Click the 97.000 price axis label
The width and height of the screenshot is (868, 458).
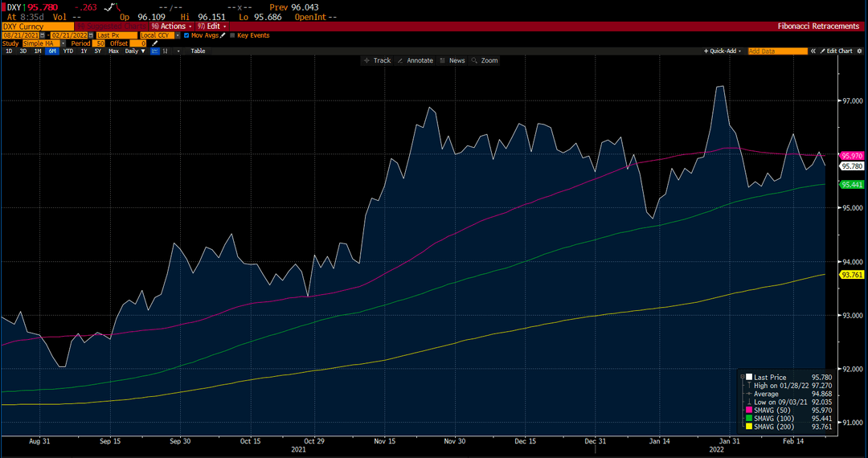[853, 101]
